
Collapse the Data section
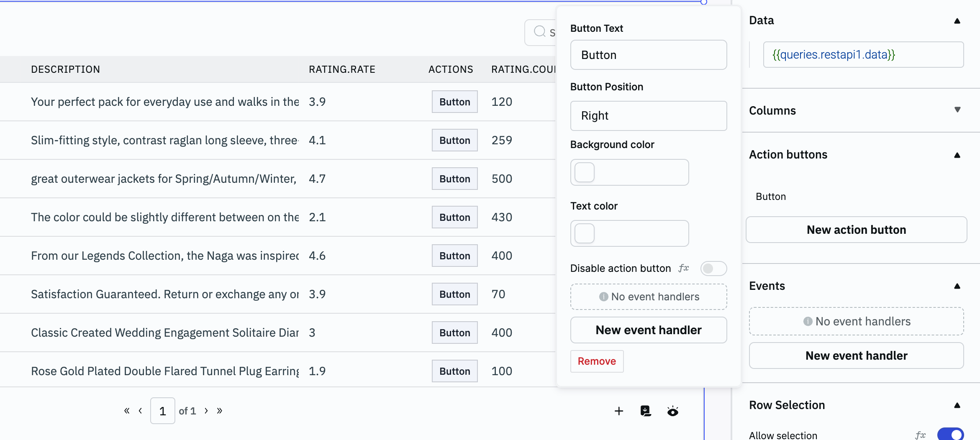(x=957, y=21)
